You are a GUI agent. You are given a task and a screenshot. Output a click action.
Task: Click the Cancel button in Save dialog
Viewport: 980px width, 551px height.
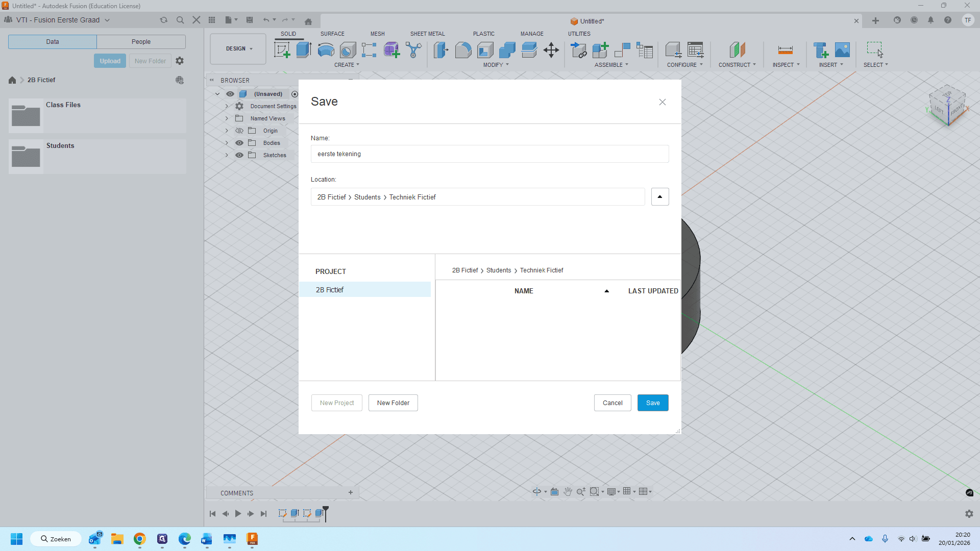pyautogui.click(x=612, y=403)
